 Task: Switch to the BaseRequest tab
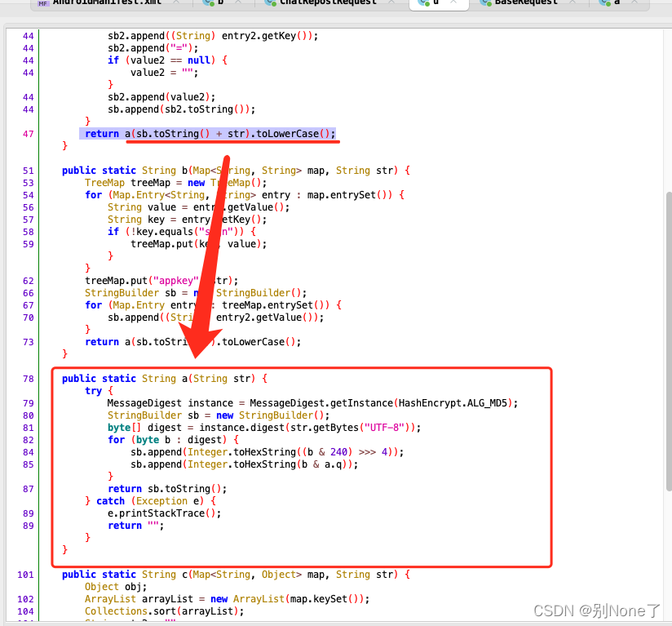[526, 2]
